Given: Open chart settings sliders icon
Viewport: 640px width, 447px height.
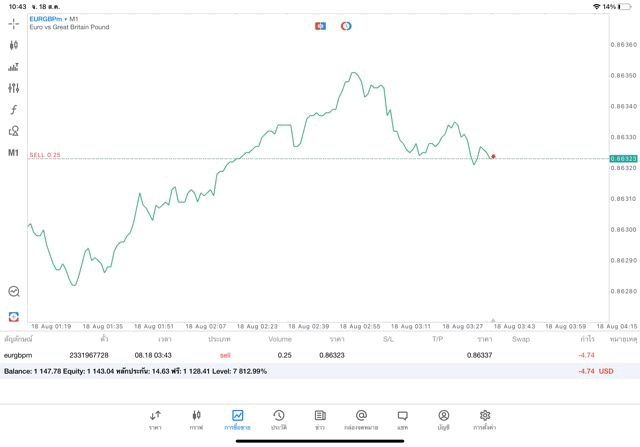Looking at the screenshot, I should click(x=14, y=88).
